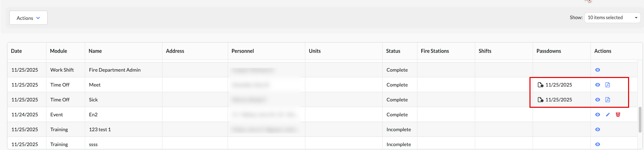This screenshot has width=644, height=150.
Task: Delete the En2 event with the trash icon
Action: coord(618,115)
